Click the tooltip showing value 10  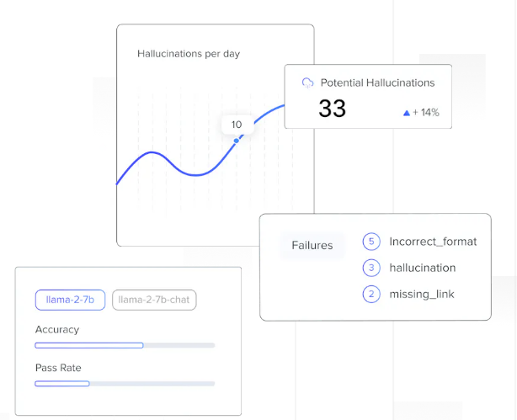pos(236,125)
